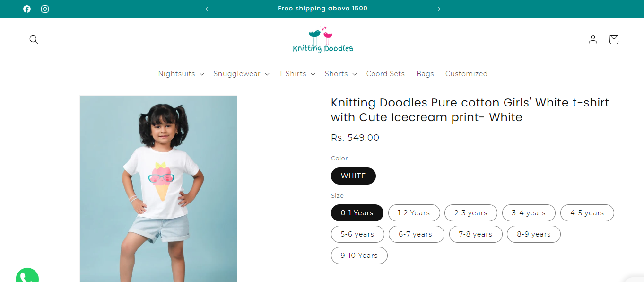Show next announcement with right arrow
644x282 pixels.
click(439, 9)
